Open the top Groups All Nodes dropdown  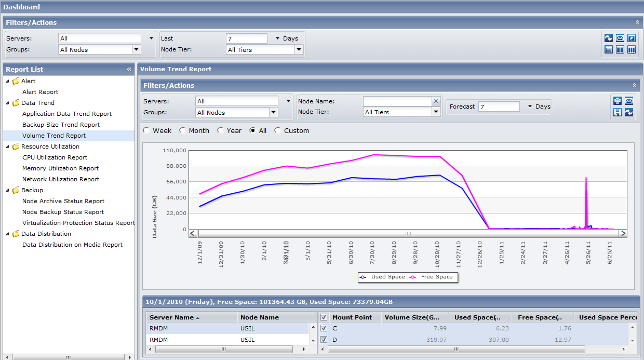tap(137, 50)
